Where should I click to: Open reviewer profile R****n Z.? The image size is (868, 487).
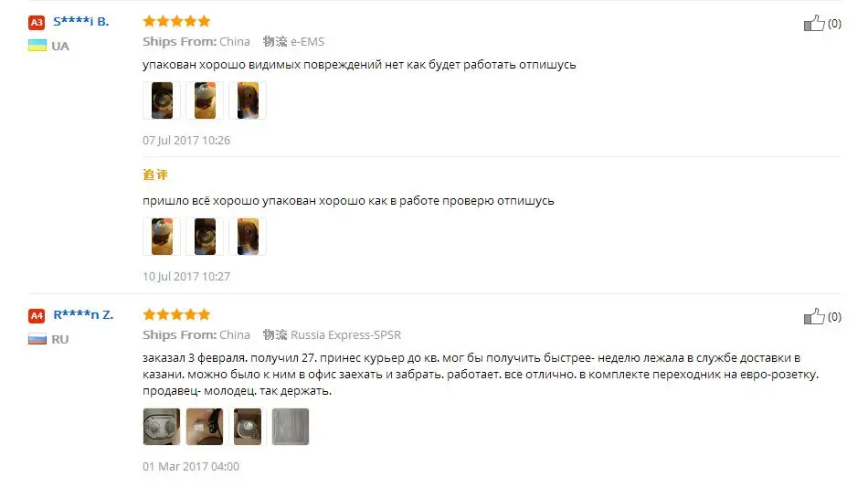(83, 315)
